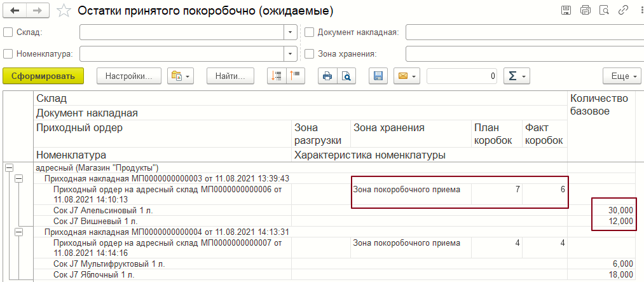The image size is (644, 282).
Task: Open report variants folder dropdown icon
Action: (181, 76)
